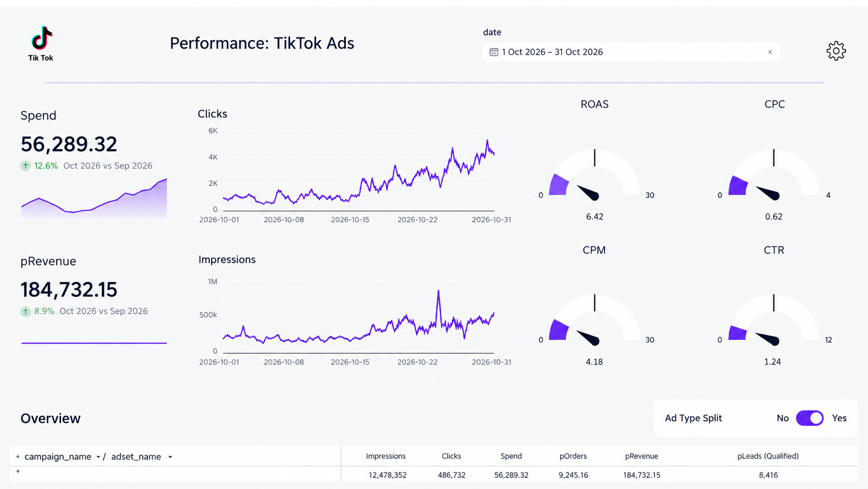
Task: Click the CPC gauge chart
Action: 774,175
